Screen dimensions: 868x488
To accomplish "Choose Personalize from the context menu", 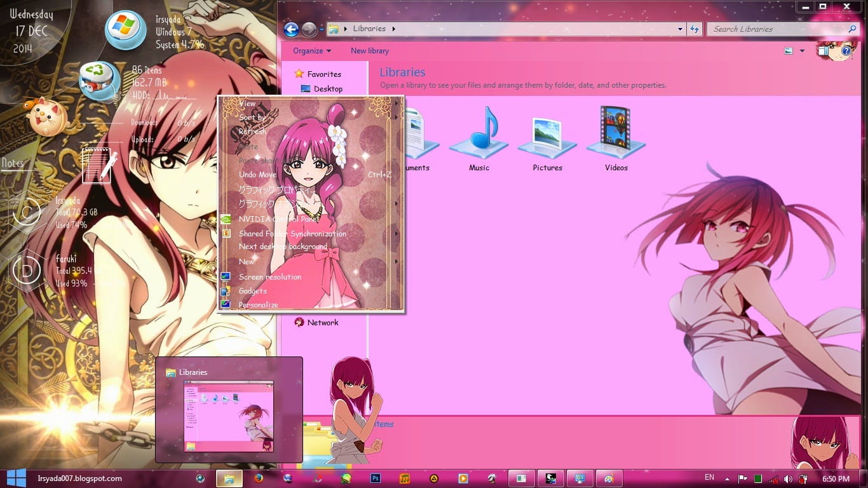I will tap(257, 304).
